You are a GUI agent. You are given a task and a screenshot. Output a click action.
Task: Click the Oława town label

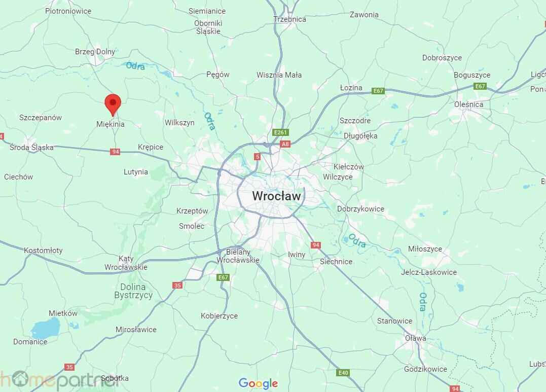[x=415, y=338]
